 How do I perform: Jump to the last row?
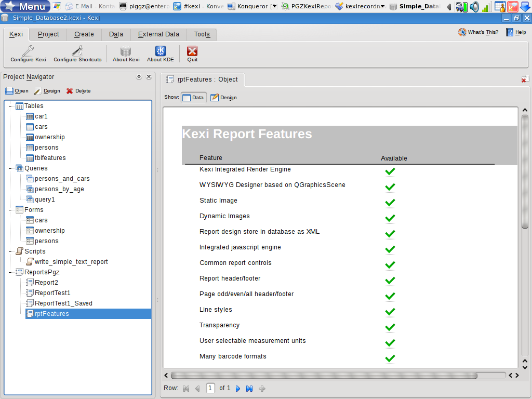coord(249,389)
